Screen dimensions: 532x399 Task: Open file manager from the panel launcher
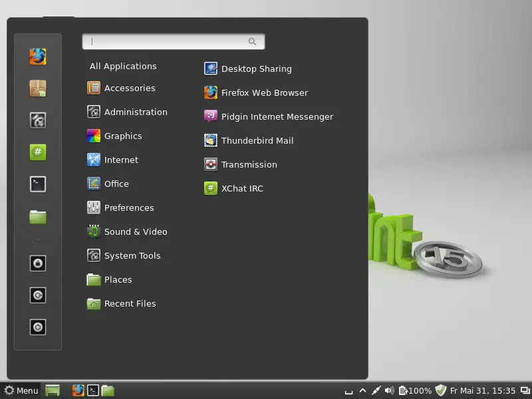[x=108, y=390]
